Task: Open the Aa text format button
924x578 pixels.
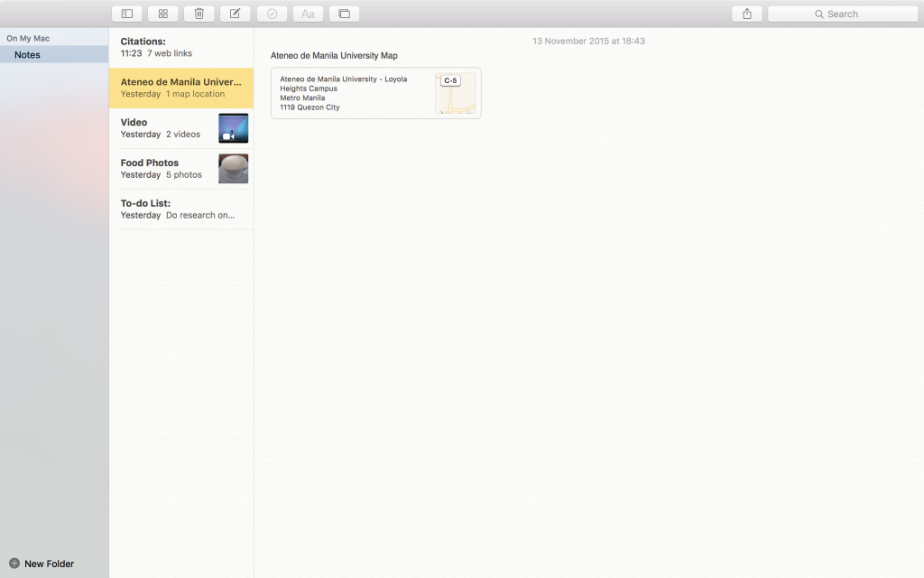Action: point(308,14)
